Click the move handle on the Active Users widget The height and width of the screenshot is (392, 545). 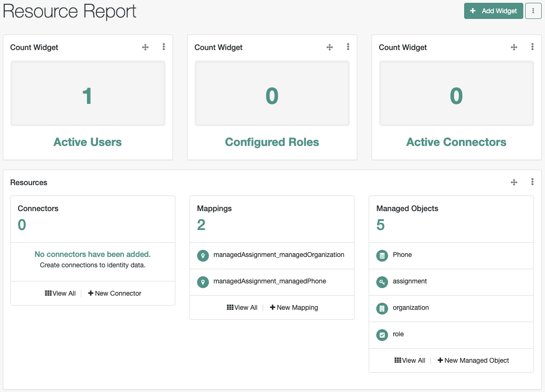click(145, 47)
